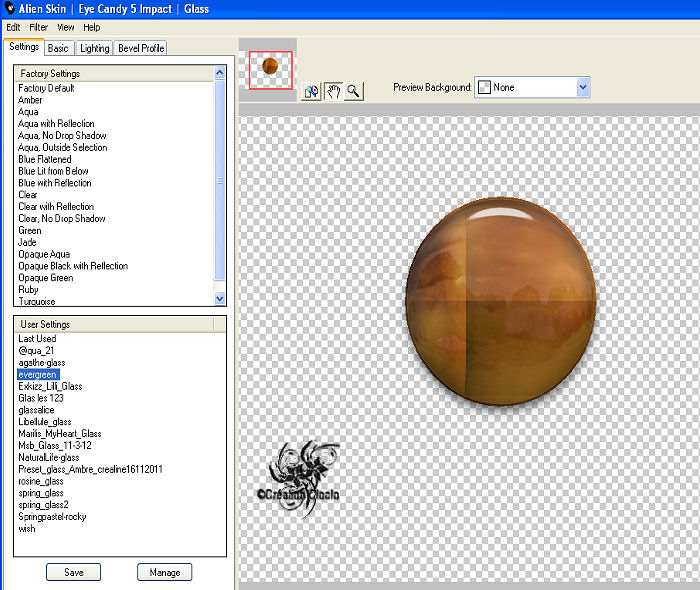700x590 pixels.
Task: Open the Edit menu
Action: [14, 27]
